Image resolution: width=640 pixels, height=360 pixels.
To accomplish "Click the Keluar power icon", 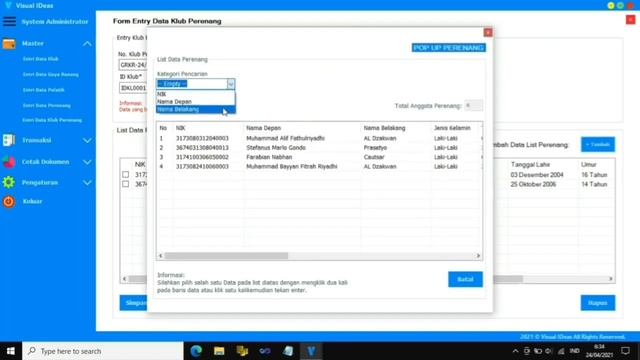I will [x=9, y=201].
